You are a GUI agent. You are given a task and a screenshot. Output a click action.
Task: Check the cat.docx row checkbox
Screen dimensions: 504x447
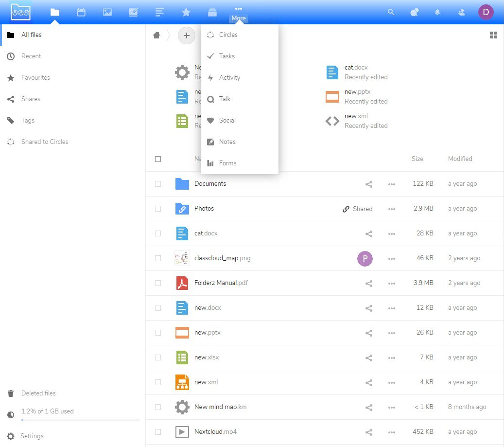point(158,233)
